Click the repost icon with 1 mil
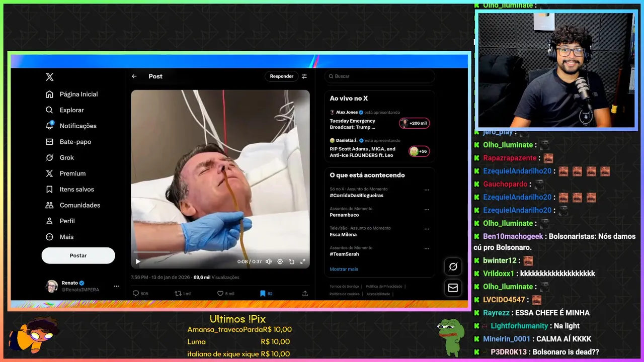Image resolution: width=644 pixels, height=362 pixels. point(178,294)
